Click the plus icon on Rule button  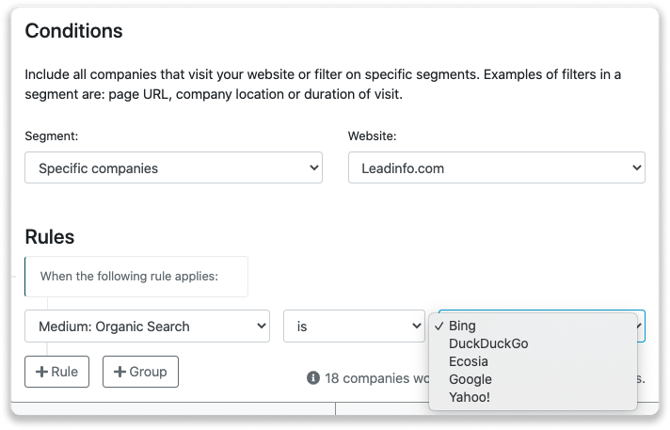tap(41, 372)
